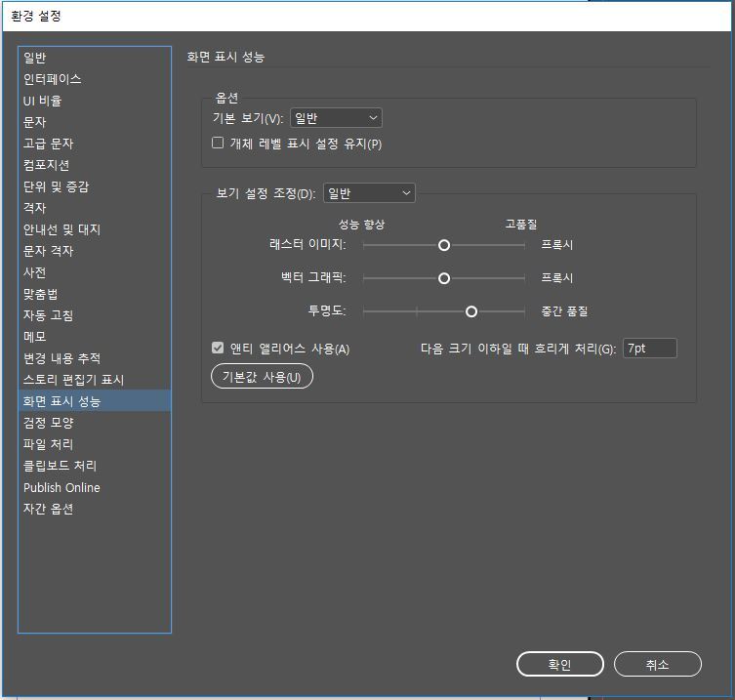Open 단위 및 증감 preferences
Viewport: 735px width, 700px height.
[x=95, y=186]
